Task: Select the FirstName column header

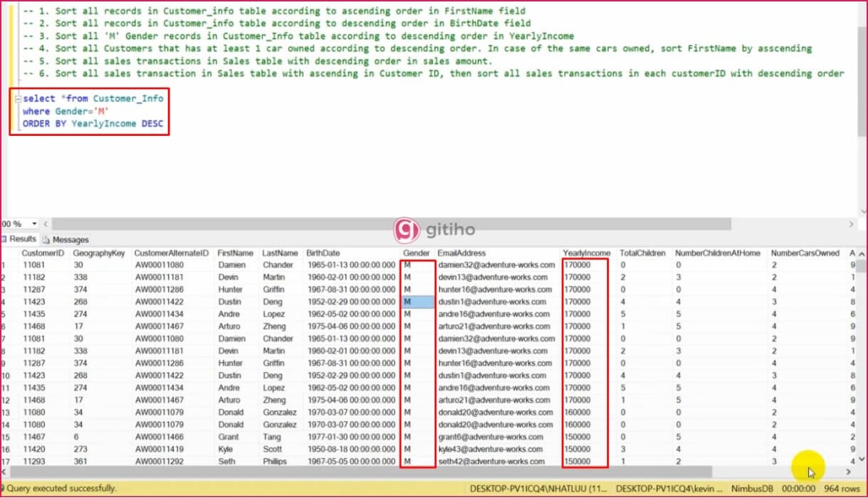Action: [236, 253]
